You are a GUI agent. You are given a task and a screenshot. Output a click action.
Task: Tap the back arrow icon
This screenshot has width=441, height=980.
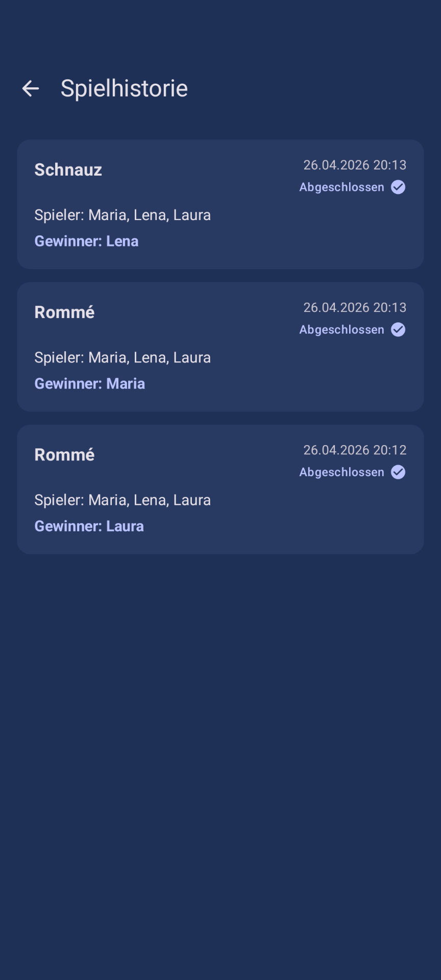coord(31,88)
